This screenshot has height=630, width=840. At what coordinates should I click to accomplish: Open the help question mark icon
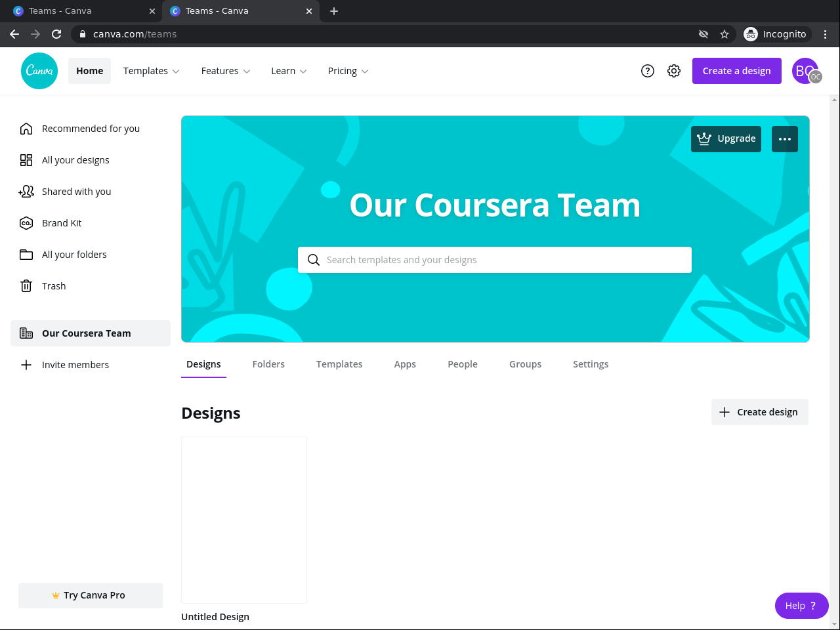coord(648,71)
